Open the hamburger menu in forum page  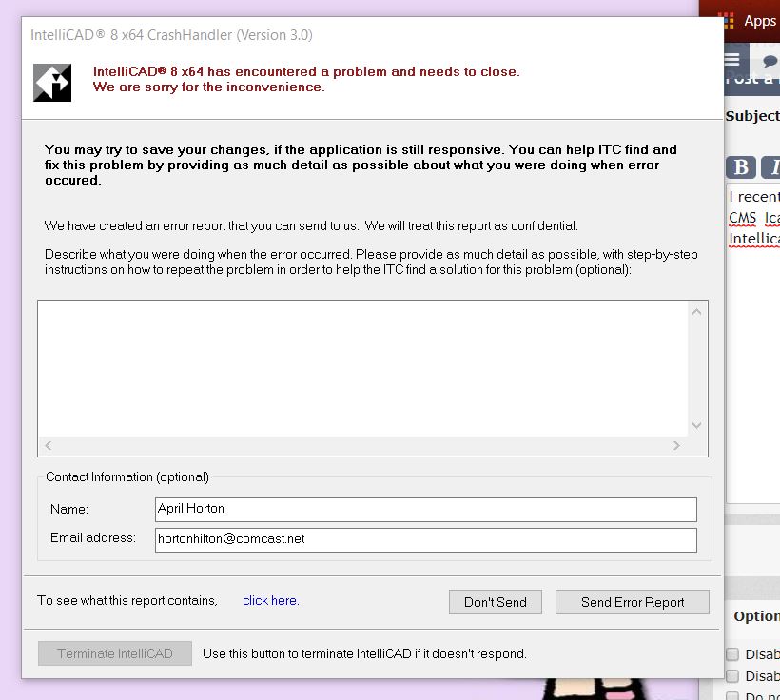coord(731,60)
